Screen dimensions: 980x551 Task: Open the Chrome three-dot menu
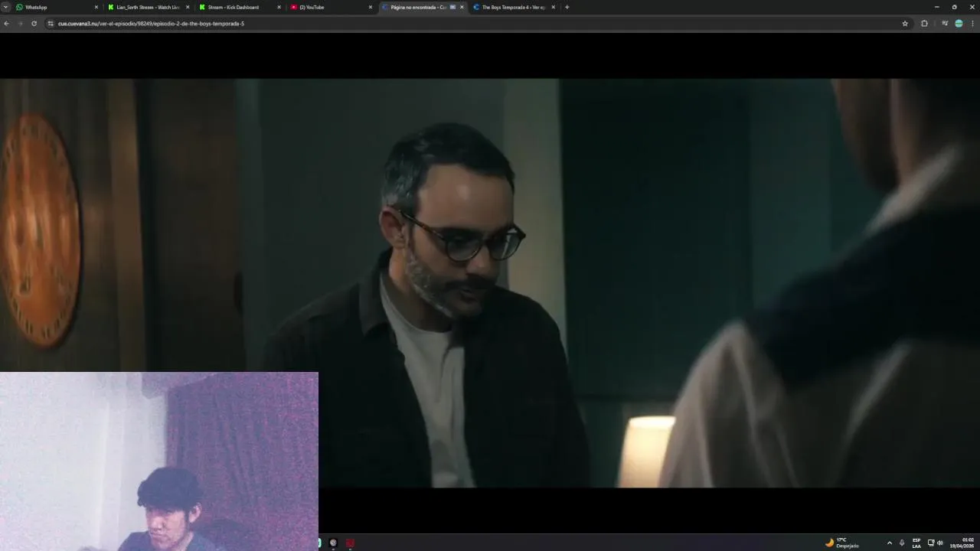pyautogui.click(x=972, y=24)
